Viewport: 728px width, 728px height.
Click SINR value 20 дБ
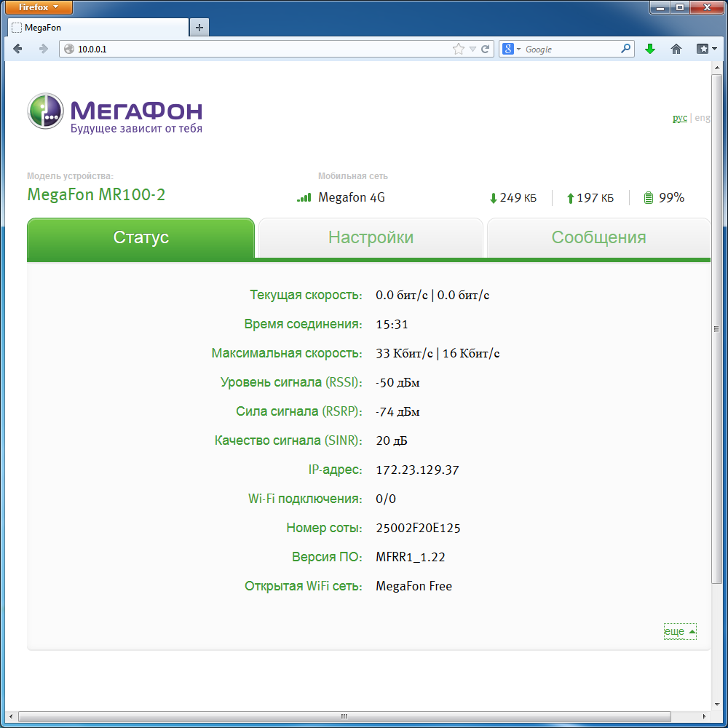[392, 440]
